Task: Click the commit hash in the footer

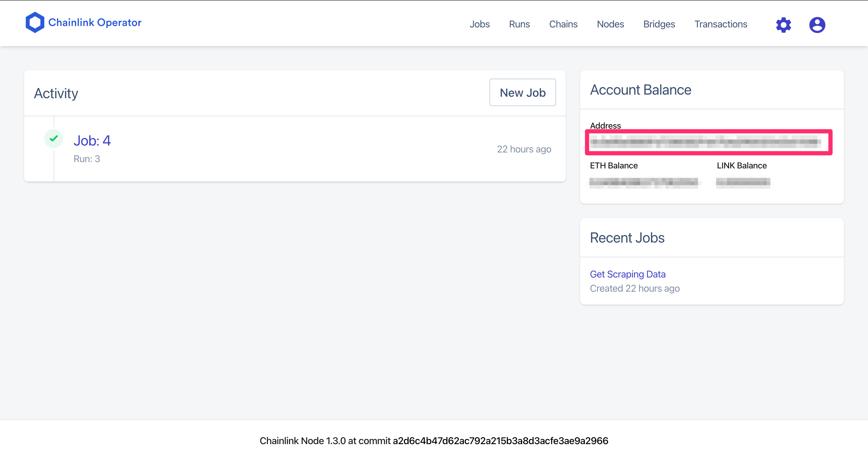Action: tap(500, 441)
